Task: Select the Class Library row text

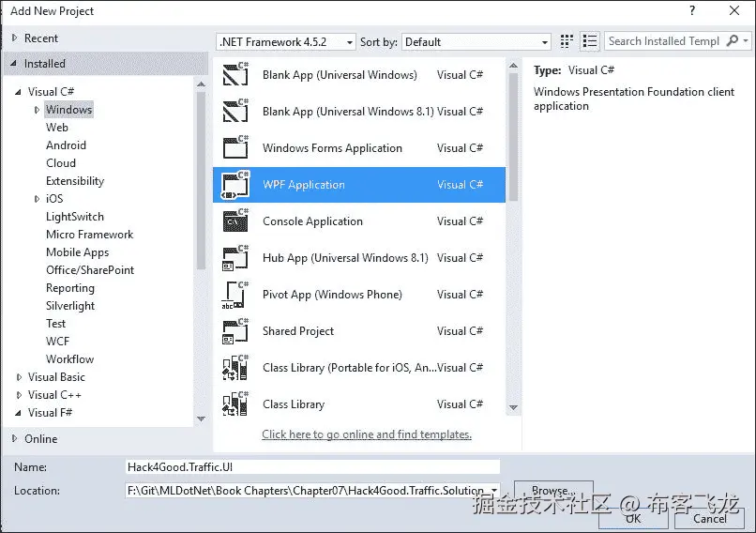Action: coord(294,404)
